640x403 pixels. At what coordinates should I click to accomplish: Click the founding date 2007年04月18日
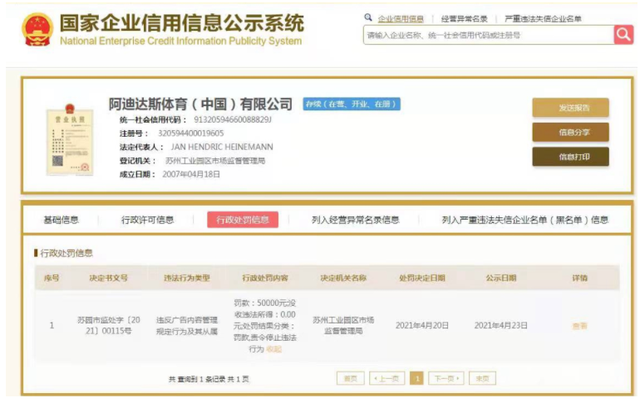[x=191, y=174]
